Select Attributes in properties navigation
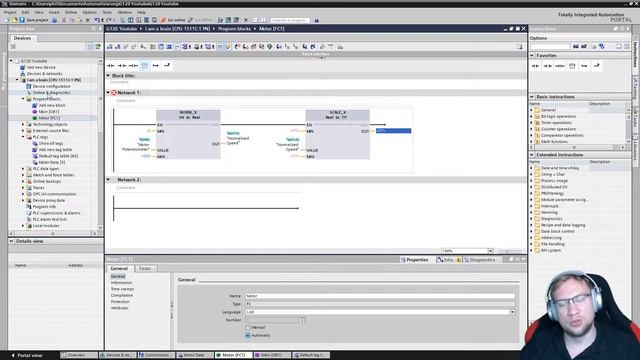This screenshot has height=360, width=640. (120, 308)
